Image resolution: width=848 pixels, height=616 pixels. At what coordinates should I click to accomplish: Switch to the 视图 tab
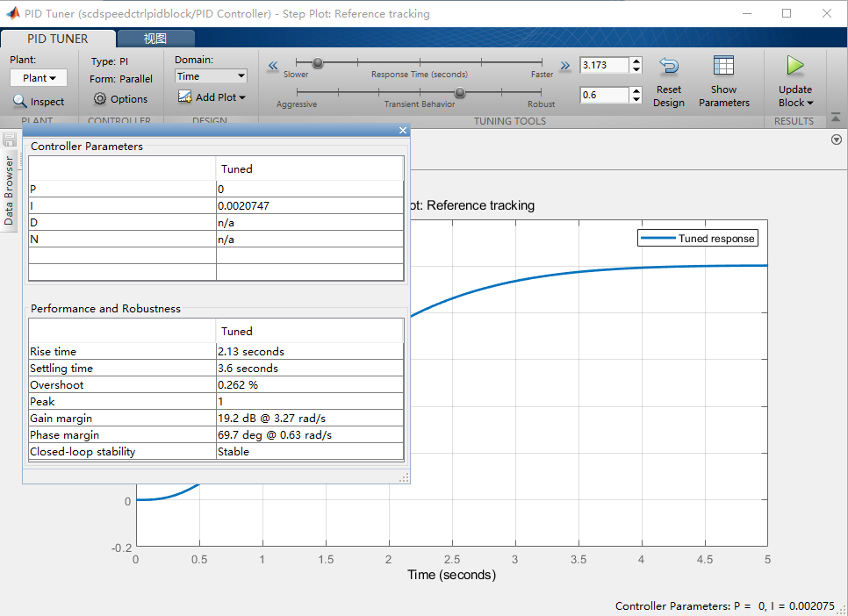155,38
